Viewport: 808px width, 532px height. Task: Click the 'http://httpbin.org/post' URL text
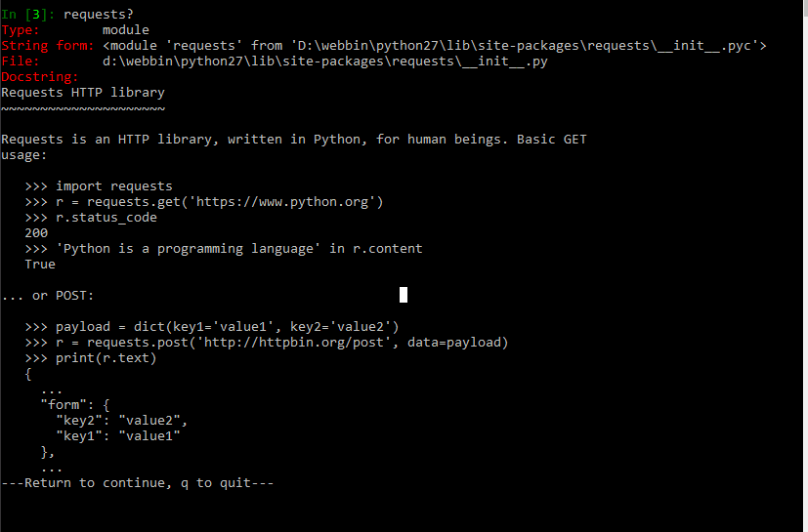coord(294,343)
